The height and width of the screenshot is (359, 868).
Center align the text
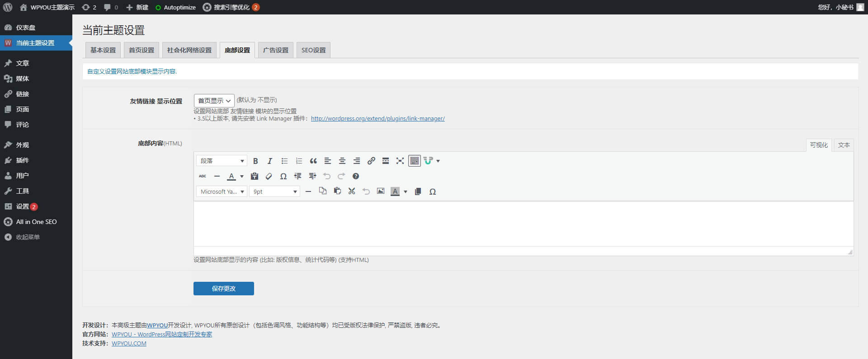[342, 161]
